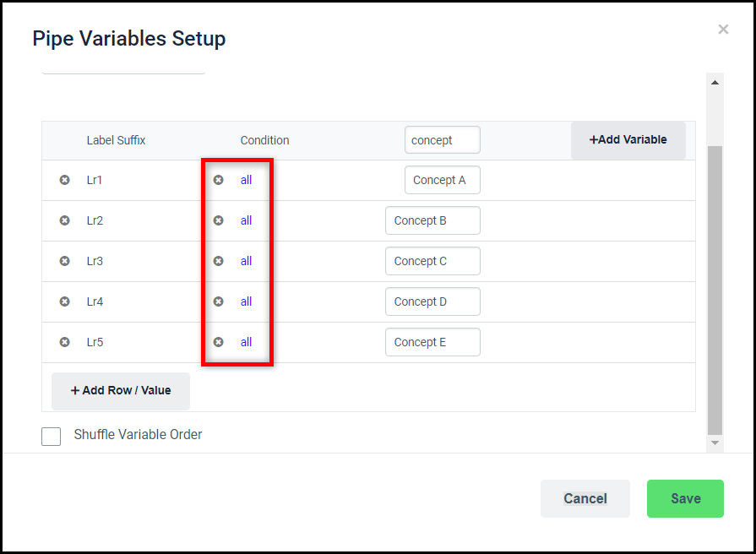Edit the 'all' condition for Lr4
Image resolution: width=756 pixels, height=554 pixels.
246,301
